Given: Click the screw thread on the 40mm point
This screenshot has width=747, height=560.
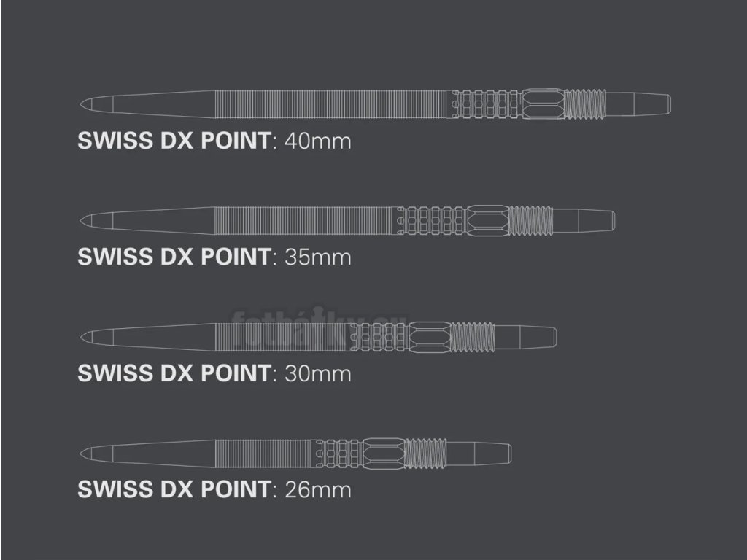Looking at the screenshot, I should pos(586,104).
